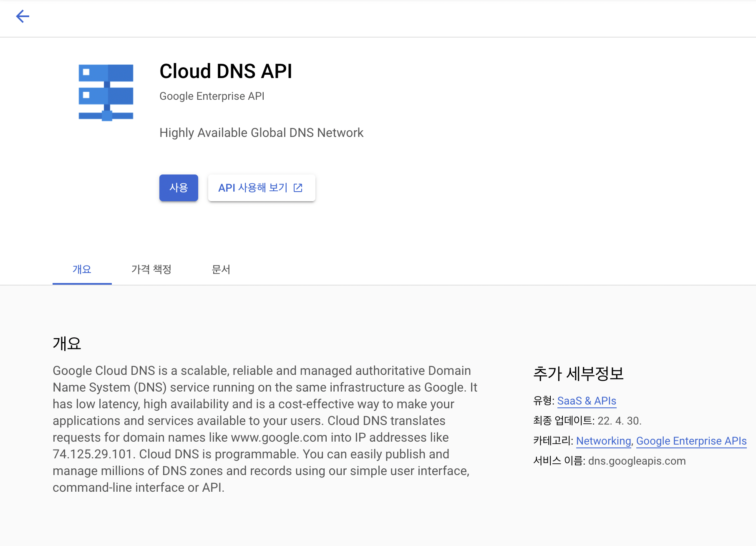Screen dimensions: 756x546
Task: Open the SaaS & APIs link
Action: click(587, 401)
